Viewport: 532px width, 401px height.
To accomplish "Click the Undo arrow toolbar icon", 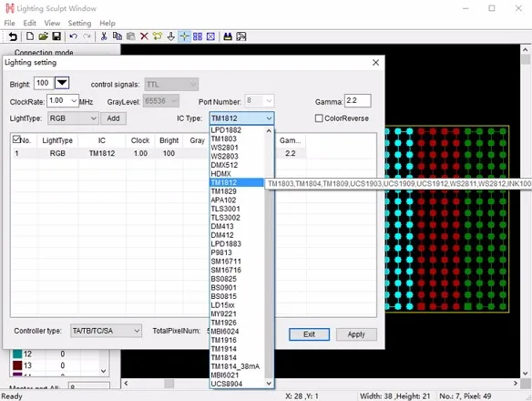I will pyautogui.click(x=73, y=36).
